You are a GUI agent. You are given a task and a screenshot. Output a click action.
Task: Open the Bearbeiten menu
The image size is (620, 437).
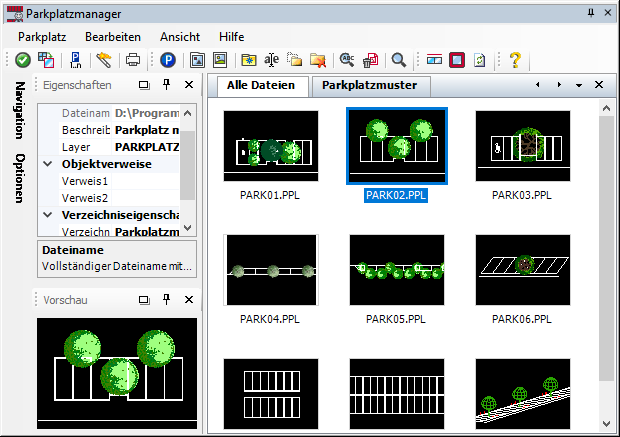[112, 35]
